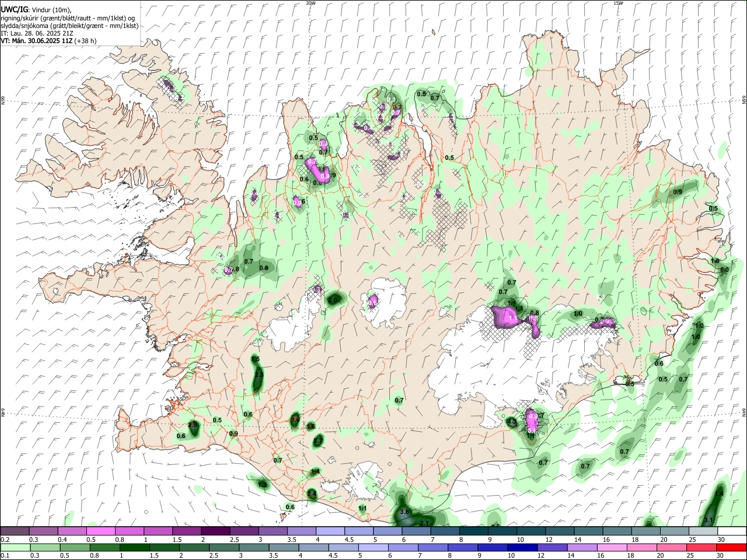
Task: Choose the bright pink snow swatch after 0.5
Action: (100, 531)
